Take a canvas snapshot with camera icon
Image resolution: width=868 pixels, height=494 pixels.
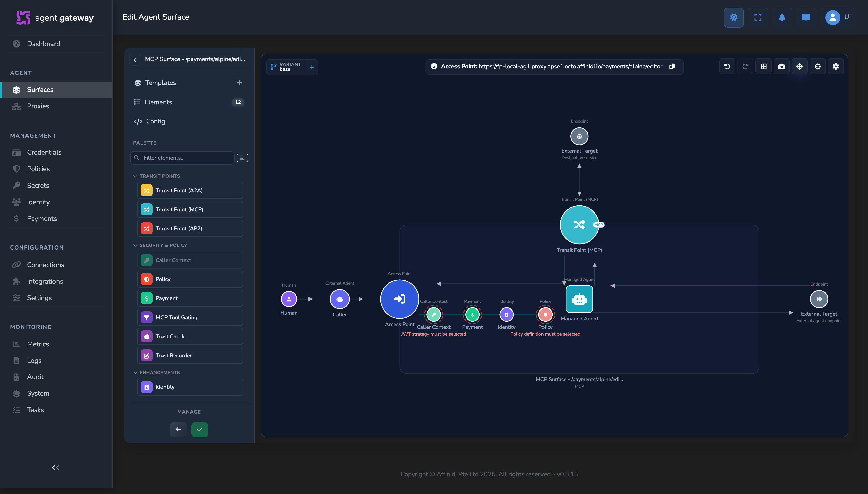781,66
